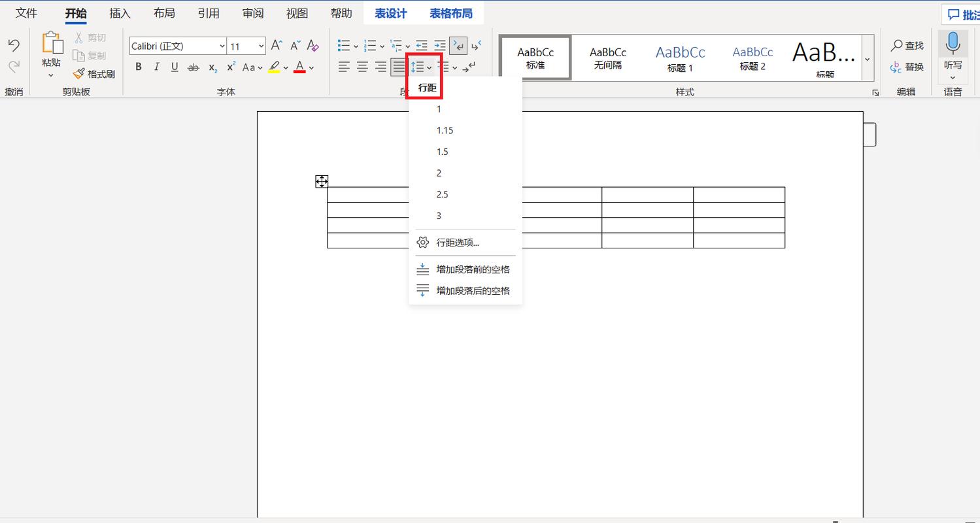
Task: Select 增加段落后的空格 menu entry
Action: (465, 291)
